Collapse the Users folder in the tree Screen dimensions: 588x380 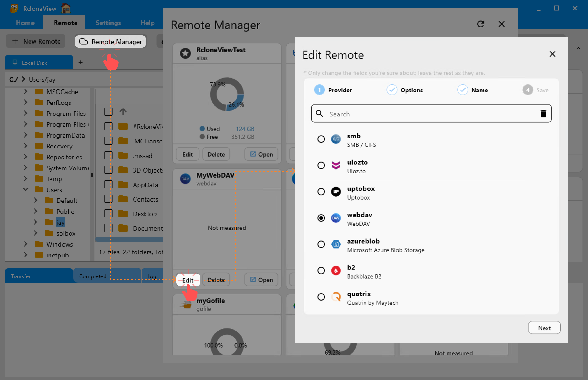tap(25, 190)
